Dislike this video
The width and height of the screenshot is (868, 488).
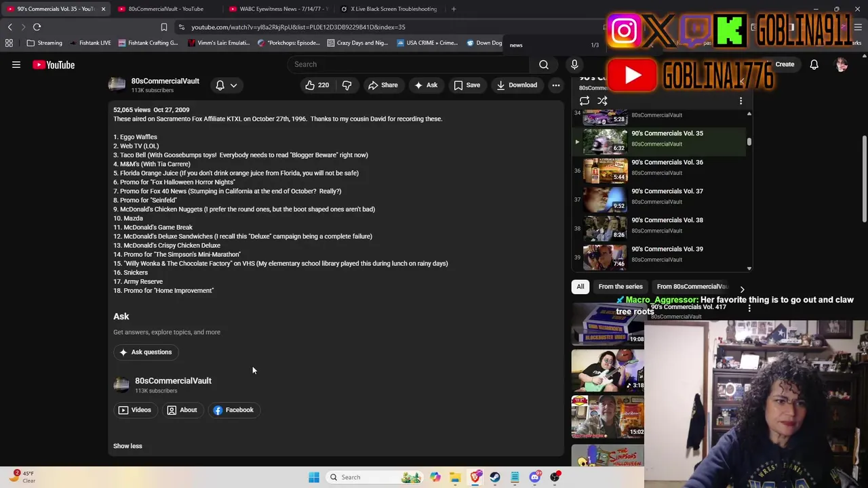click(347, 85)
